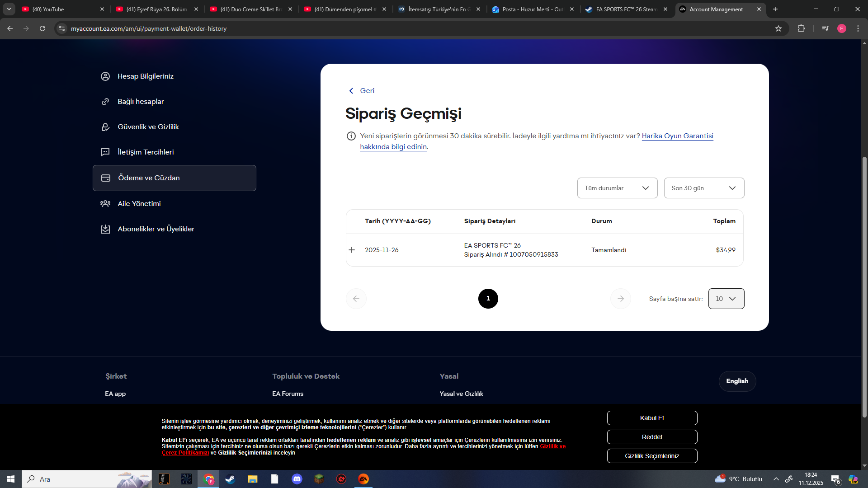
Task: Open Chrome from the taskbar
Action: [x=208, y=479]
